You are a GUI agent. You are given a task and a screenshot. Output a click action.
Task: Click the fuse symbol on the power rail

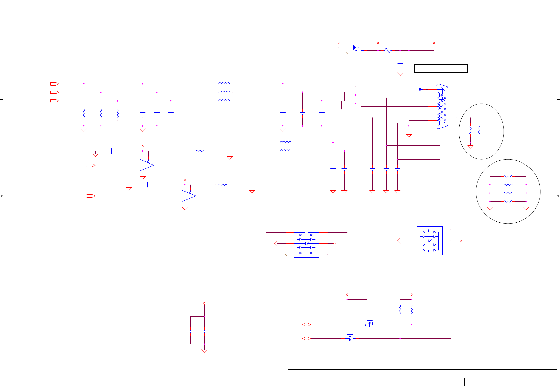[388, 51]
